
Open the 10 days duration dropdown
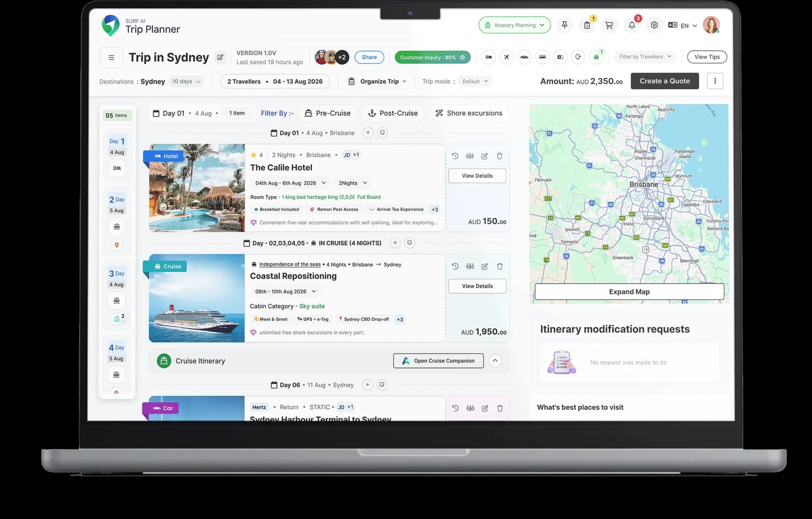coord(186,81)
